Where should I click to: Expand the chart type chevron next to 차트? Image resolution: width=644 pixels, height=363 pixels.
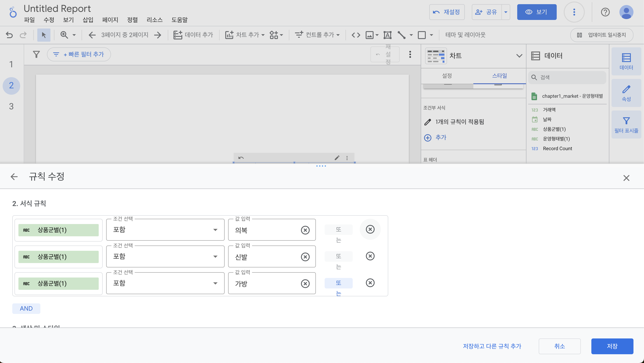pos(519,56)
